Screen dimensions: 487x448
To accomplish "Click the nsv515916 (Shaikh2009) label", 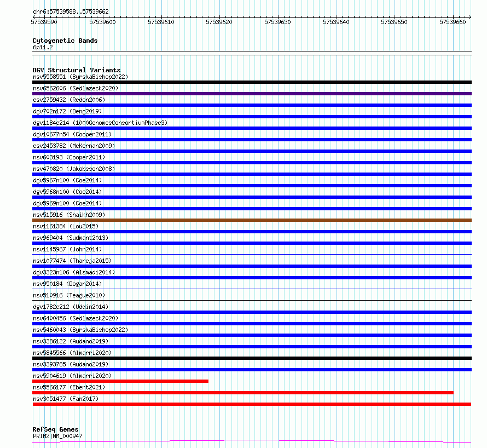I will 69,215.
